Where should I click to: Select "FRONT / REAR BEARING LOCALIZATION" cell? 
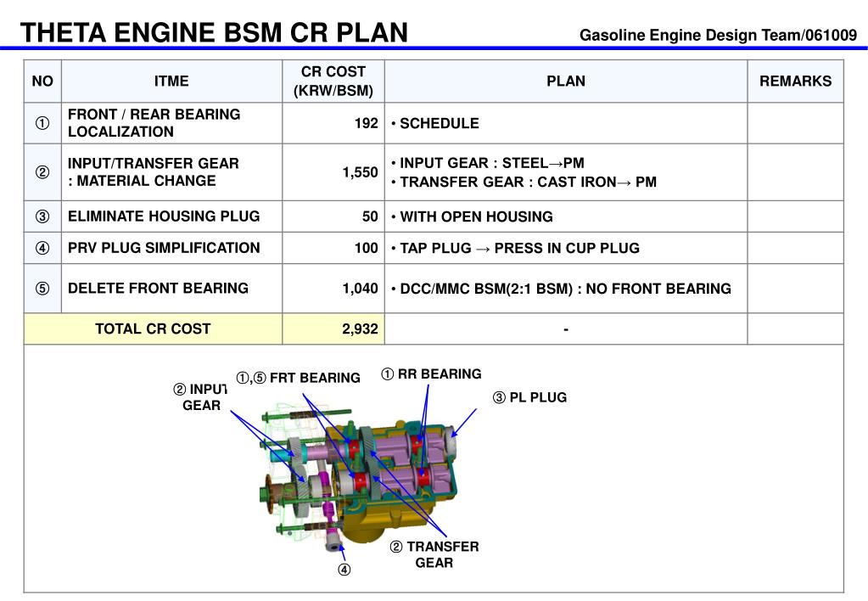coord(171,123)
